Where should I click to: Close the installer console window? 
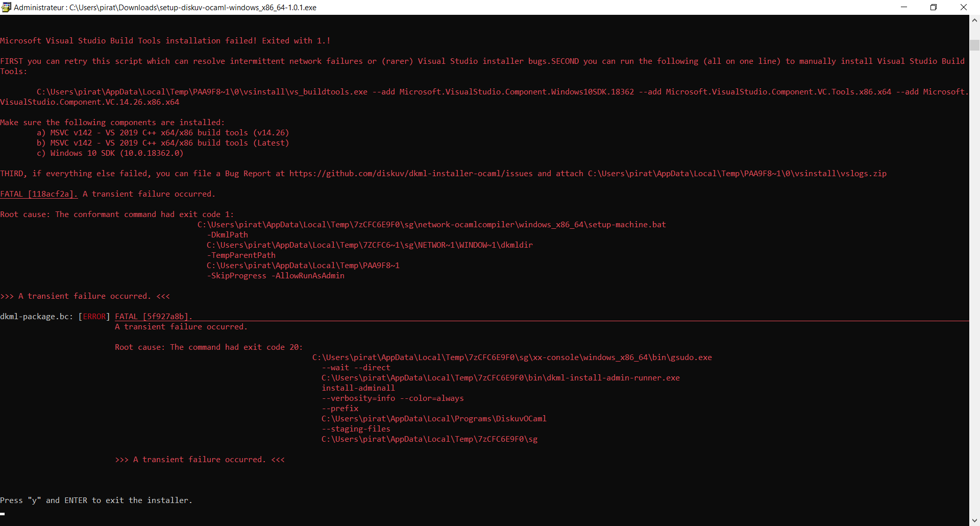pos(964,7)
